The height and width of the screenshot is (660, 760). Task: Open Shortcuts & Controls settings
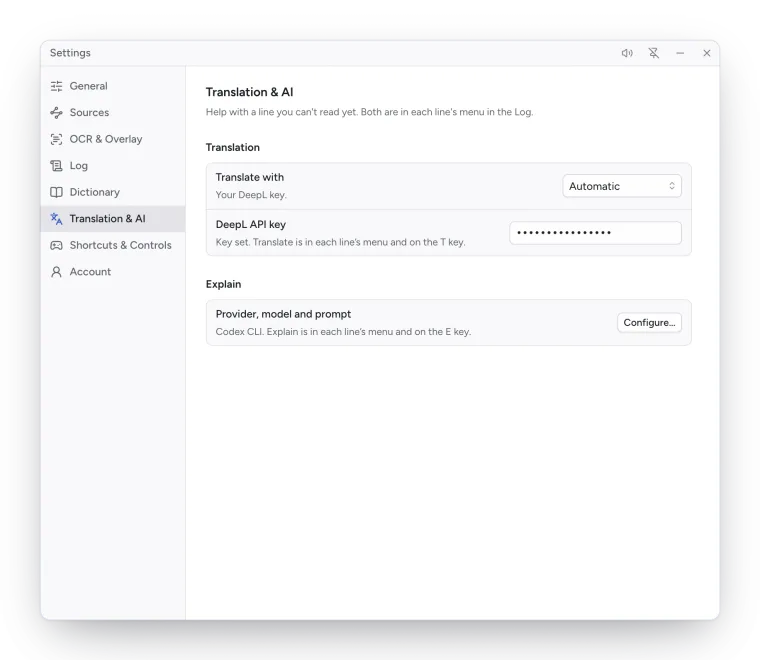(112, 245)
